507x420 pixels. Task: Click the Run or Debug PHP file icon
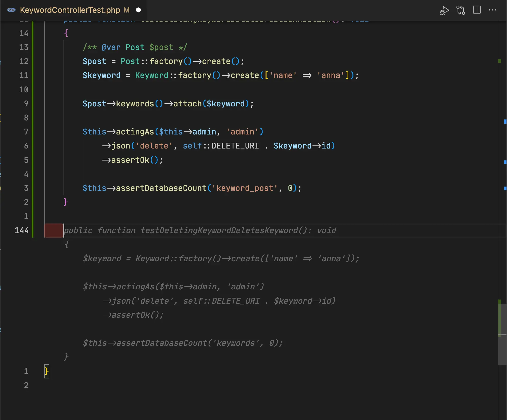click(x=444, y=10)
